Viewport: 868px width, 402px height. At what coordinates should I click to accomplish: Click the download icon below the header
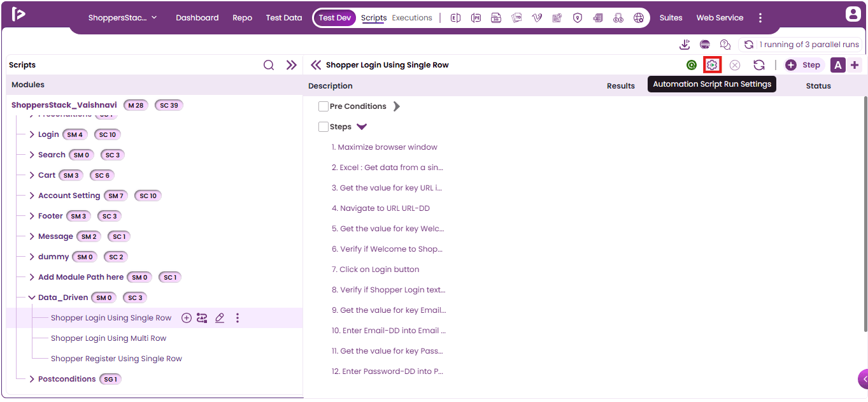click(685, 45)
